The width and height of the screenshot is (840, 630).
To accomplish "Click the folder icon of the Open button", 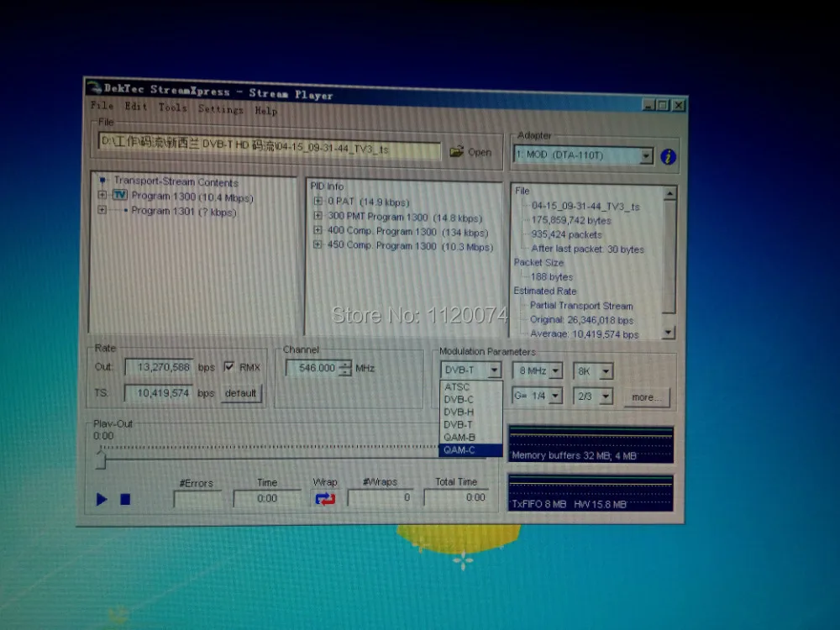I will [456, 151].
